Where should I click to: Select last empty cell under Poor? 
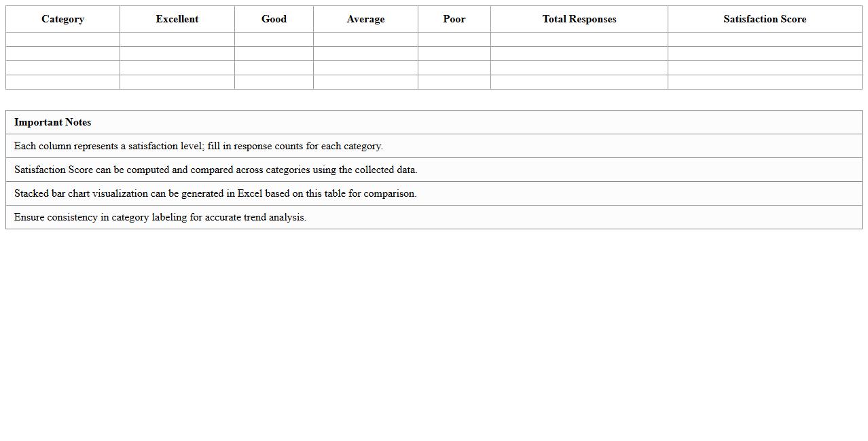pos(454,82)
